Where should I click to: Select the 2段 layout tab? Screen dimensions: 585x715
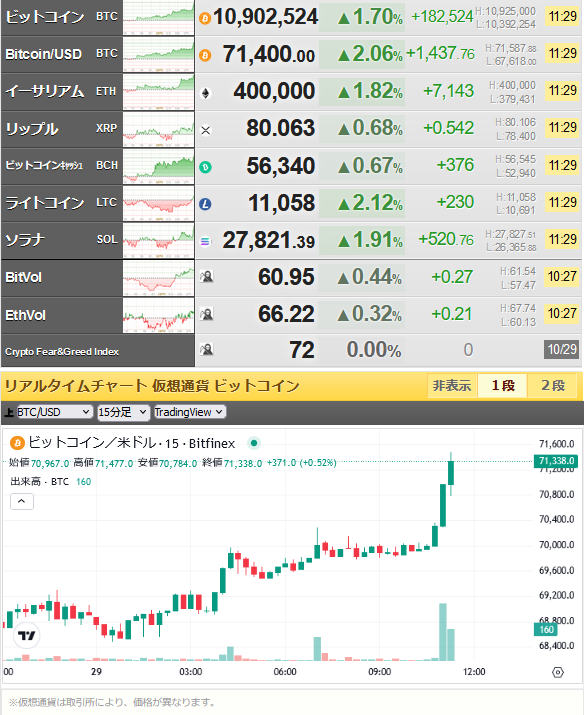pos(553,386)
